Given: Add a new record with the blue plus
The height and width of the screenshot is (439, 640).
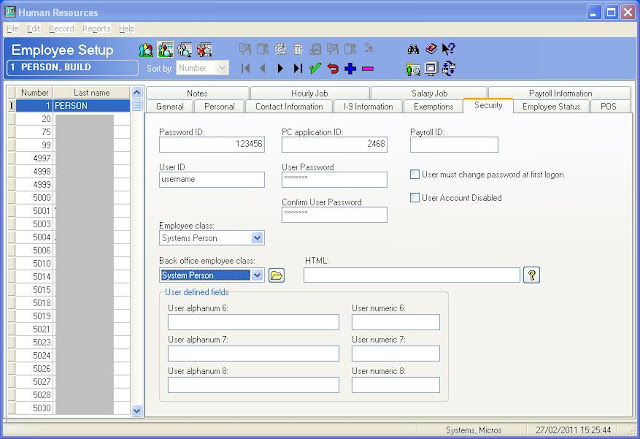Looking at the screenshot, I should tap(350, 69).
